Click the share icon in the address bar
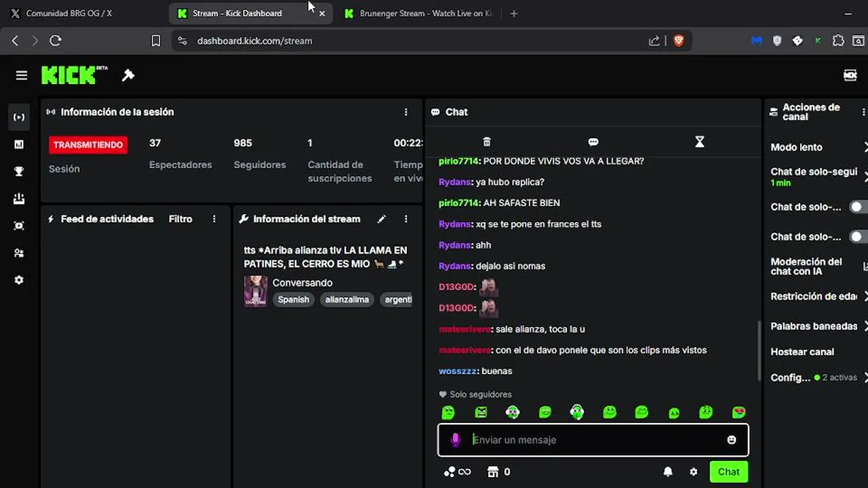The image size is (868, 488). 654,41
